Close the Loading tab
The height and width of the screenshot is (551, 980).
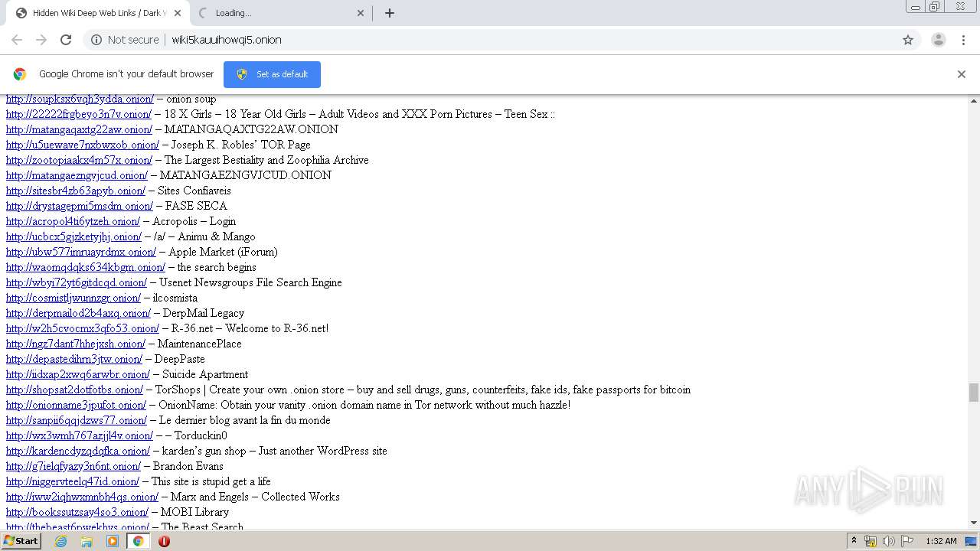click(x=361, y=13)
